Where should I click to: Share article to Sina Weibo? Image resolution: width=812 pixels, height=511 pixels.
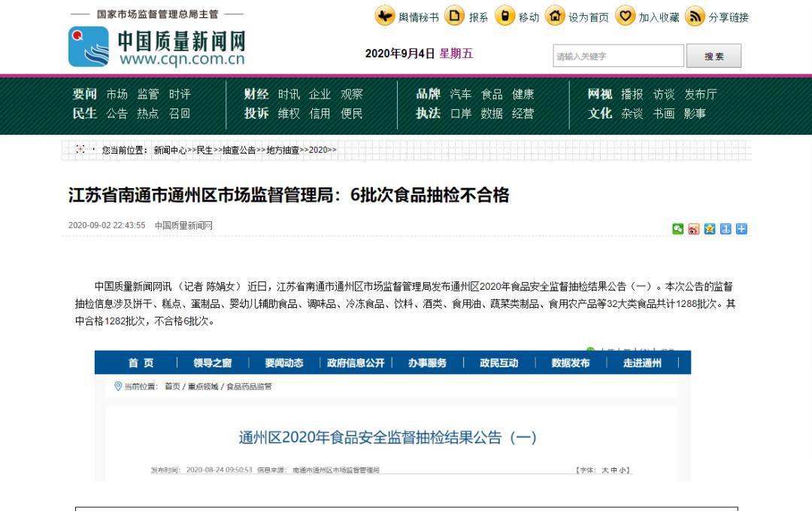[x=693, y=229]
